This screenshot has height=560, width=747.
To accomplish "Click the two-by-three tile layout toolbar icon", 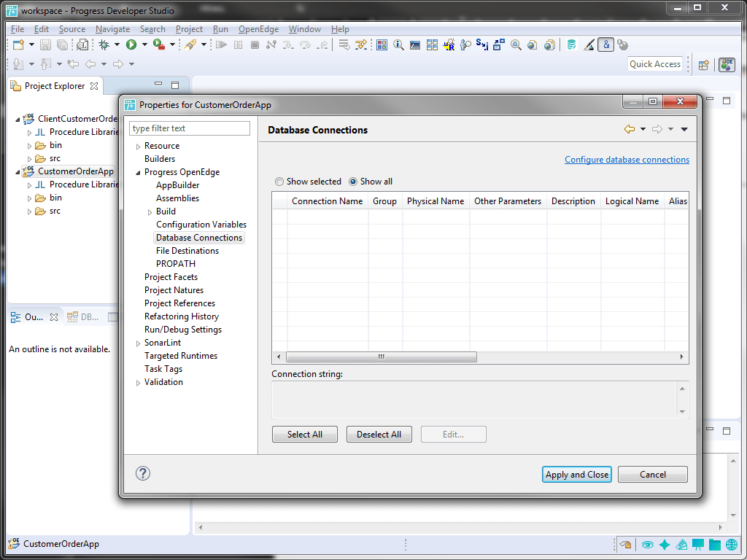I will click(432, 44).
